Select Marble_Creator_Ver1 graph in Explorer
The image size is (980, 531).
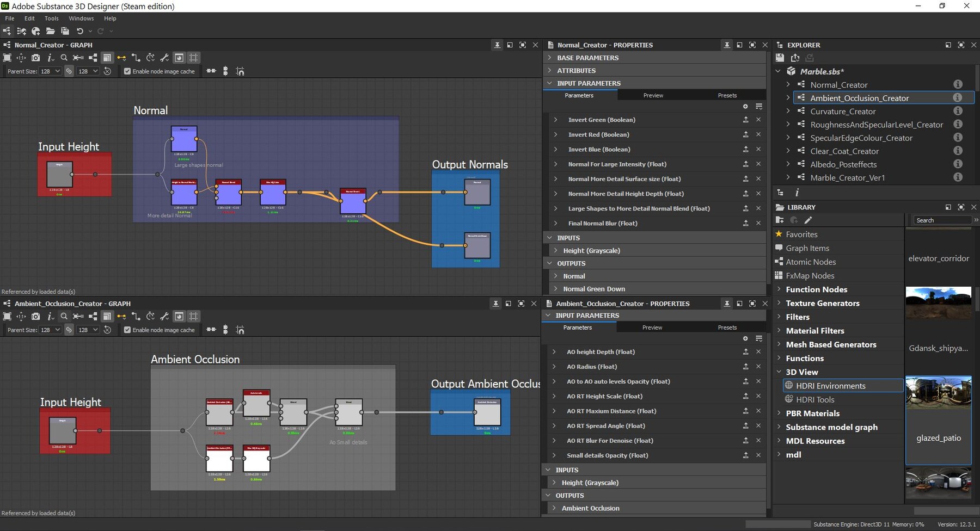(847, 177)
